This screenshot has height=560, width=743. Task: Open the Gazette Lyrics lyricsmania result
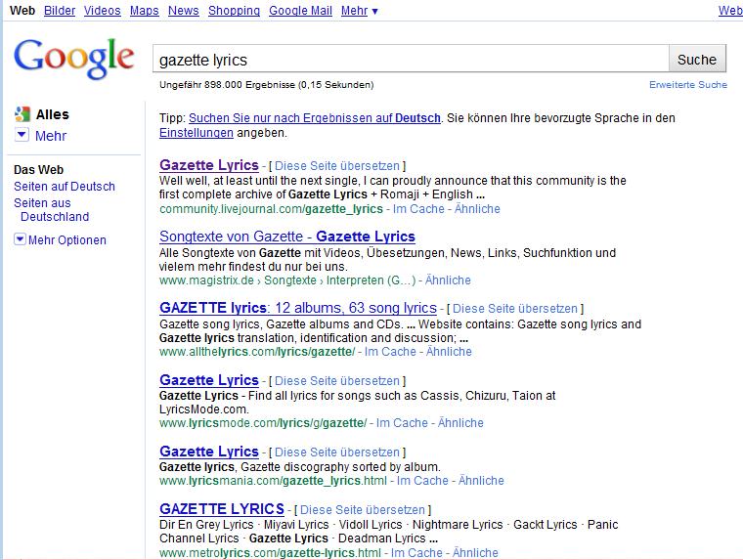click(x=209, y=452)
